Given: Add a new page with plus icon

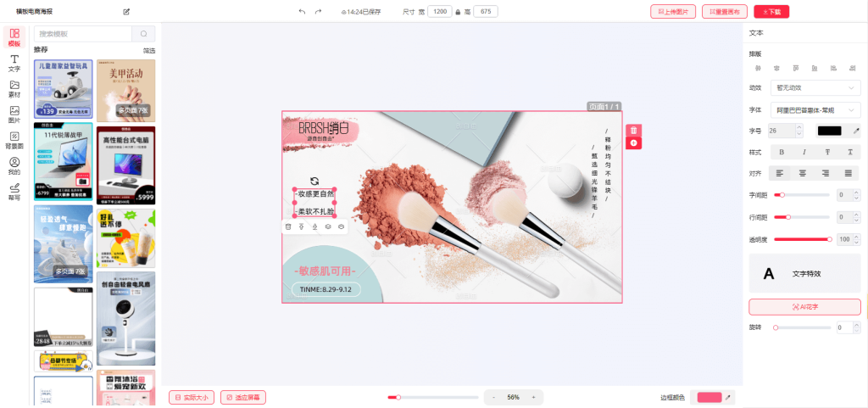Looking at the screenshot, I should click(633, 143).
